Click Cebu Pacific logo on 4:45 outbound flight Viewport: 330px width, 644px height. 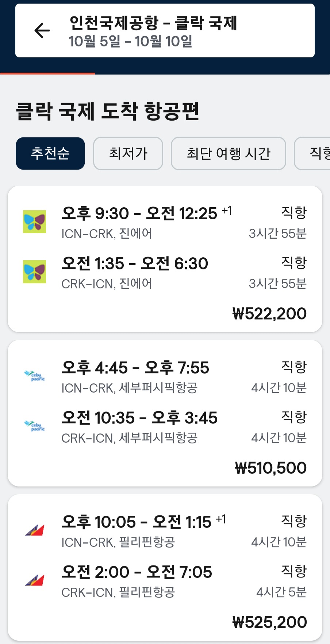click(35, 376)
